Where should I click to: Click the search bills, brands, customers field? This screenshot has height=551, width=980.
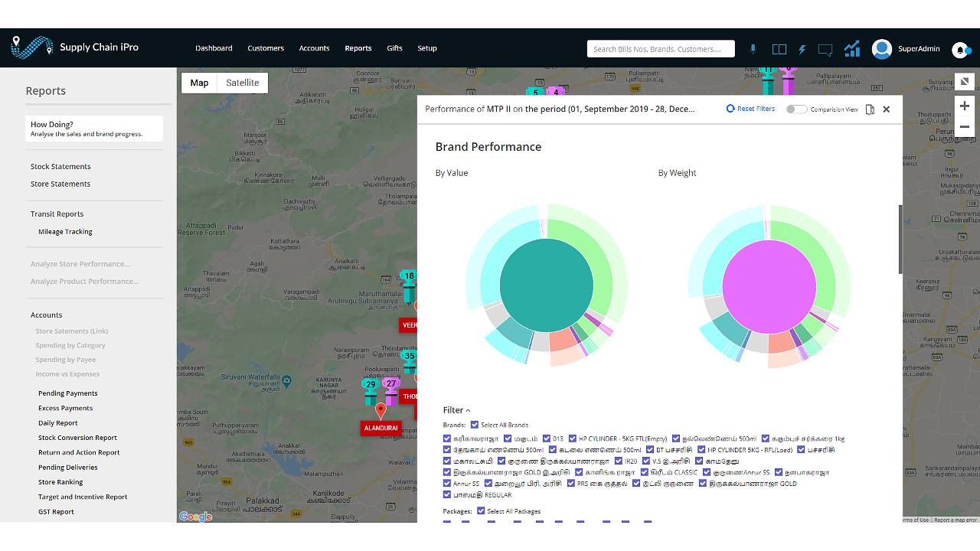tap(660, 49)
